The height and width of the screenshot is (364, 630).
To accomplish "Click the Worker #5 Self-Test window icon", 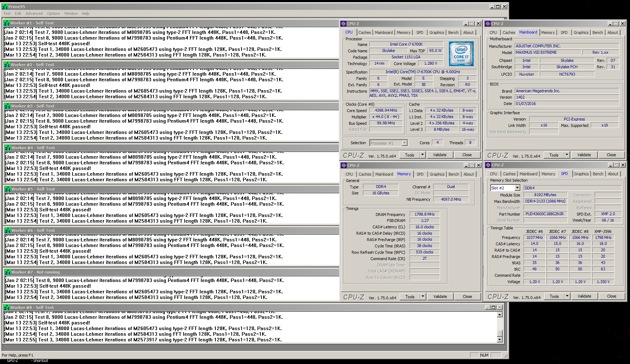I will click(7, 189).
